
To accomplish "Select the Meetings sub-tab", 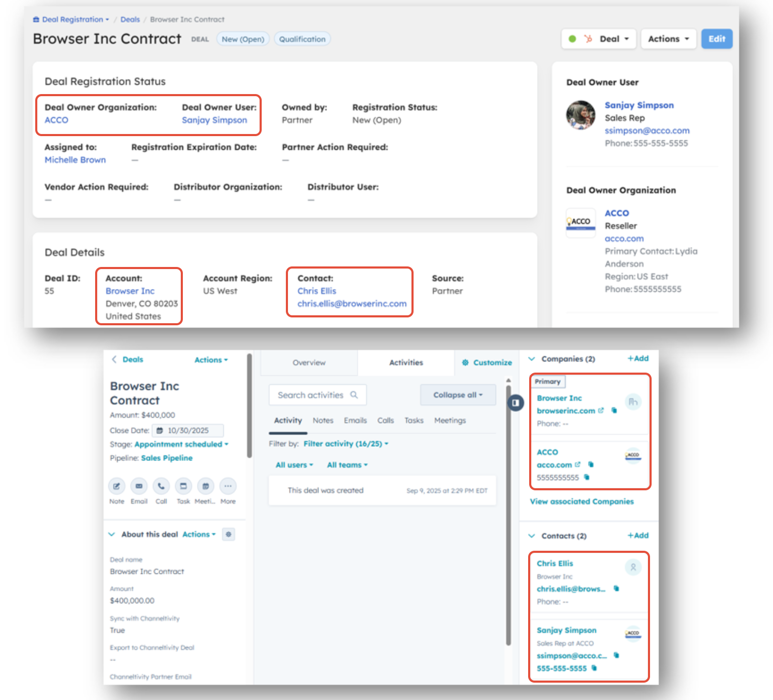I will pyautogui.click(x=450, y=420).
